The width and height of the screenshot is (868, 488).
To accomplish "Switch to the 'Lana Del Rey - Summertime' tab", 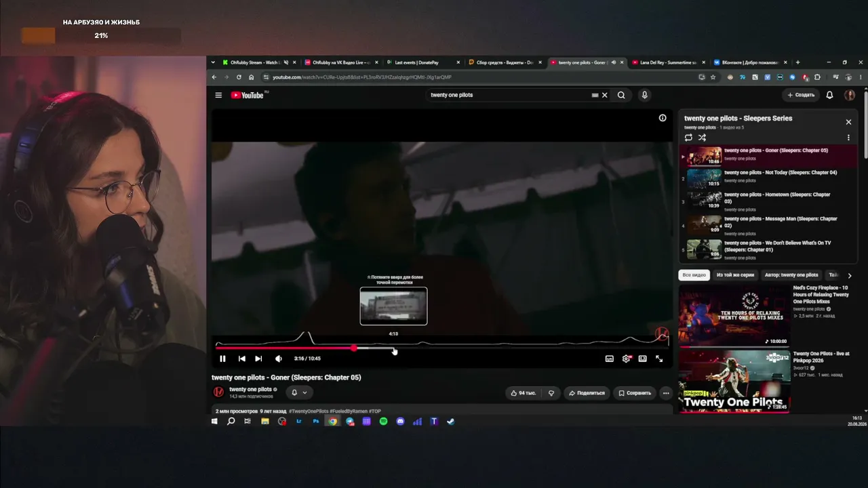I will (669, 62).
